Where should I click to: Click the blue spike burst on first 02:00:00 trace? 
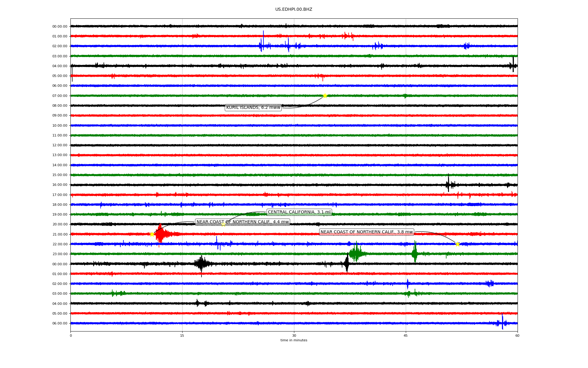(x=262, y=45)
